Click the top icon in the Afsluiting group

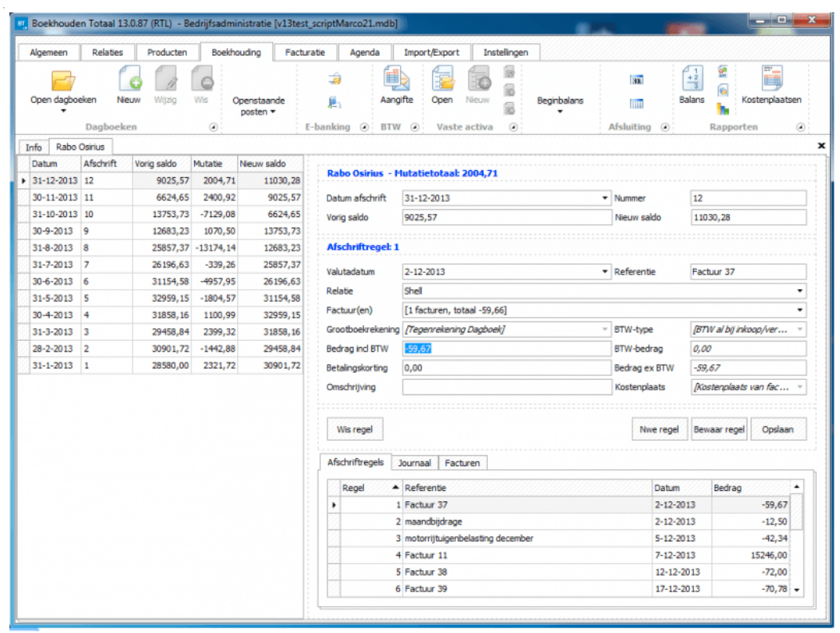tap(636, 80)
